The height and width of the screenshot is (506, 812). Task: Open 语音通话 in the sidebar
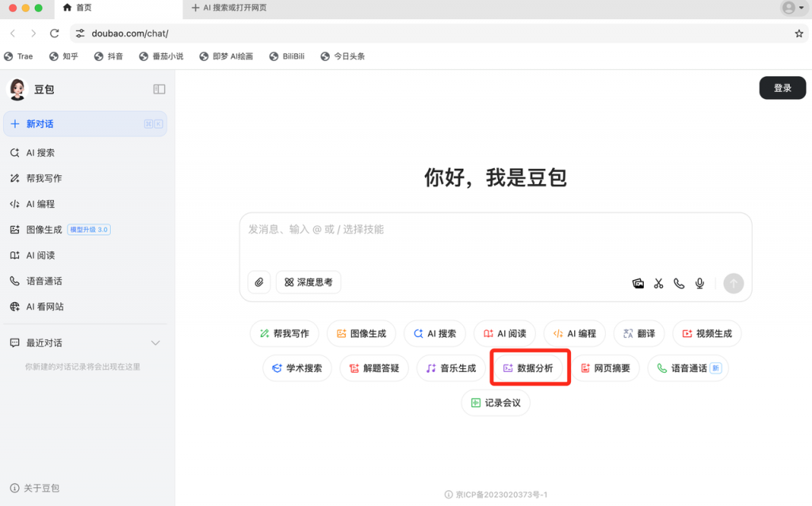pyautogui.click(x=85, y=282)
